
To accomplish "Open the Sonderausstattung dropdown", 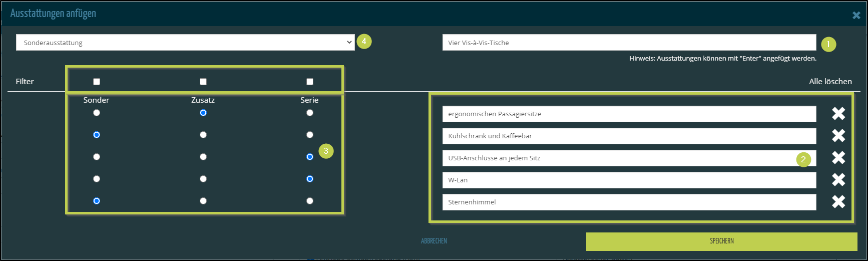I will [185, 43].
